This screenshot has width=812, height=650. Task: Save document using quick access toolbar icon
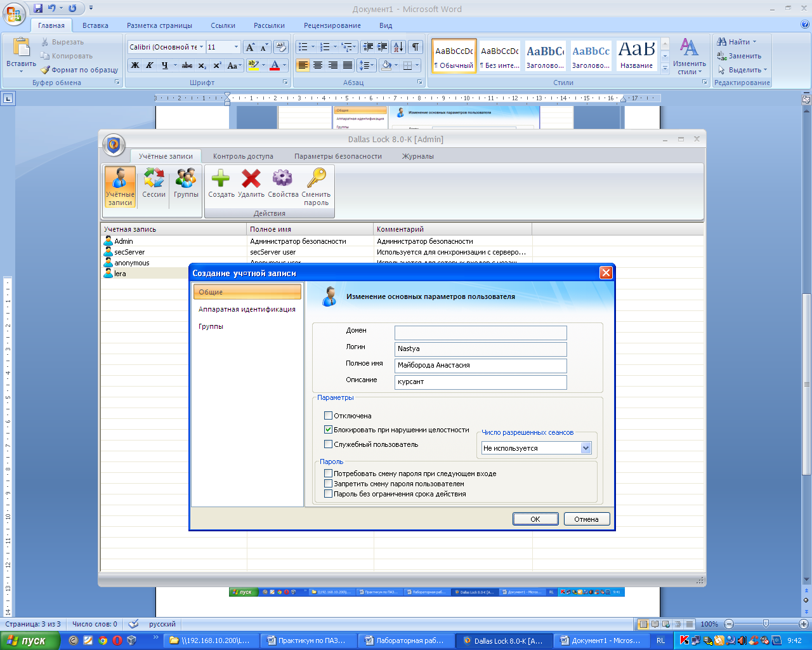click(38, 8)
